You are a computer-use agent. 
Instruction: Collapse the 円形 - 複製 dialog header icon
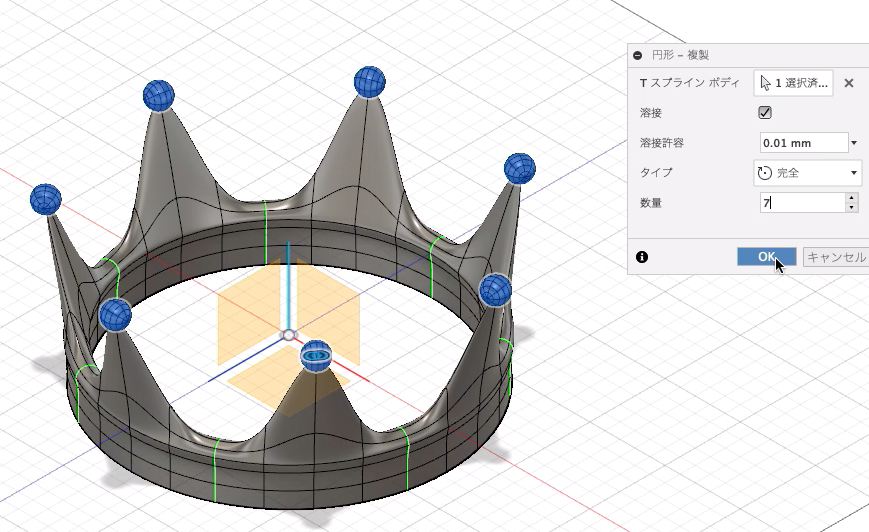[x=637, y=55]
